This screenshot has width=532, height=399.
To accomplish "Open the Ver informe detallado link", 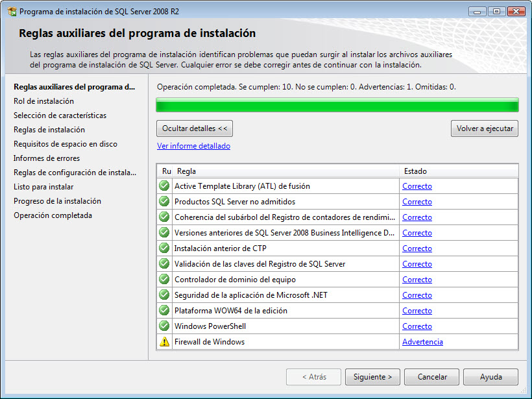I will point(193,146).
